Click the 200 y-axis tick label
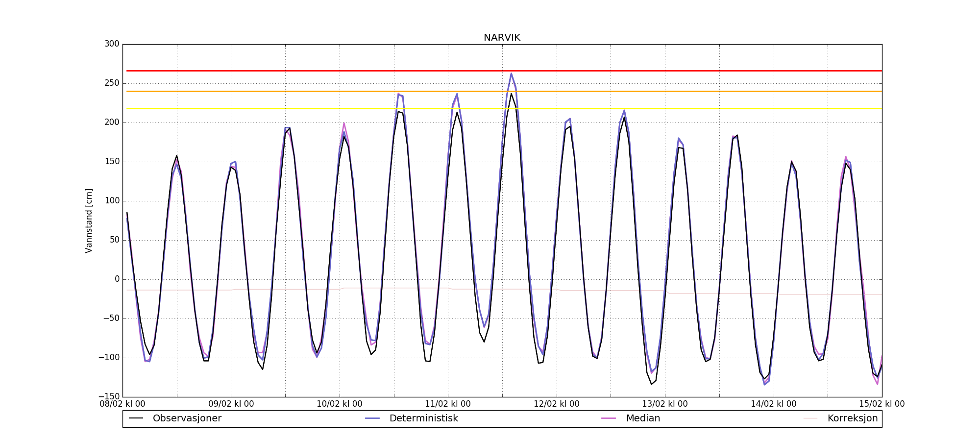Screen dimensions: 980x441 point(112,122)
